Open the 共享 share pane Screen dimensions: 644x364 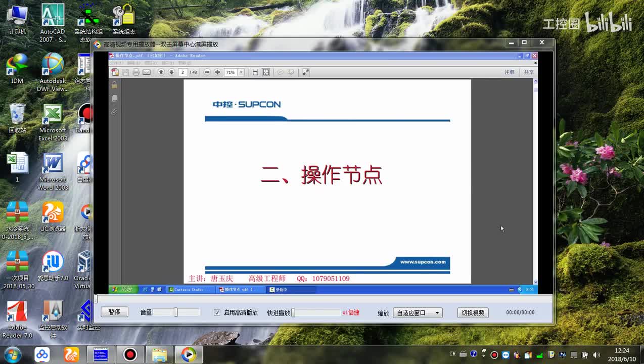point(529,72)
